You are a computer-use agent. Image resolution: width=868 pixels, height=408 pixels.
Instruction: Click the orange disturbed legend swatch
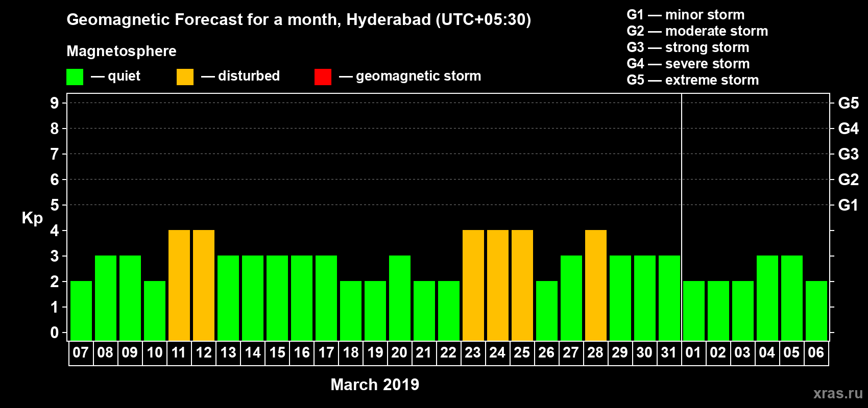pyautogui.click(x=185, y=77)
